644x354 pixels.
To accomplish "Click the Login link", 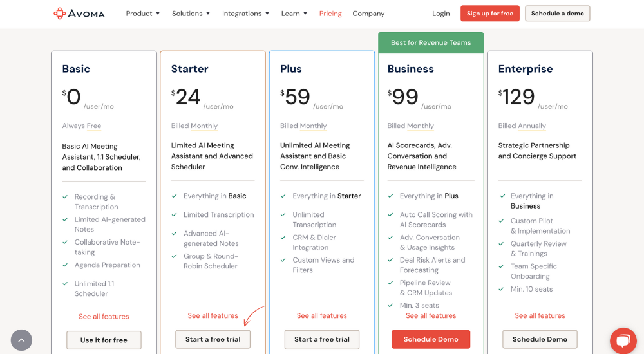I will point(440,14).
